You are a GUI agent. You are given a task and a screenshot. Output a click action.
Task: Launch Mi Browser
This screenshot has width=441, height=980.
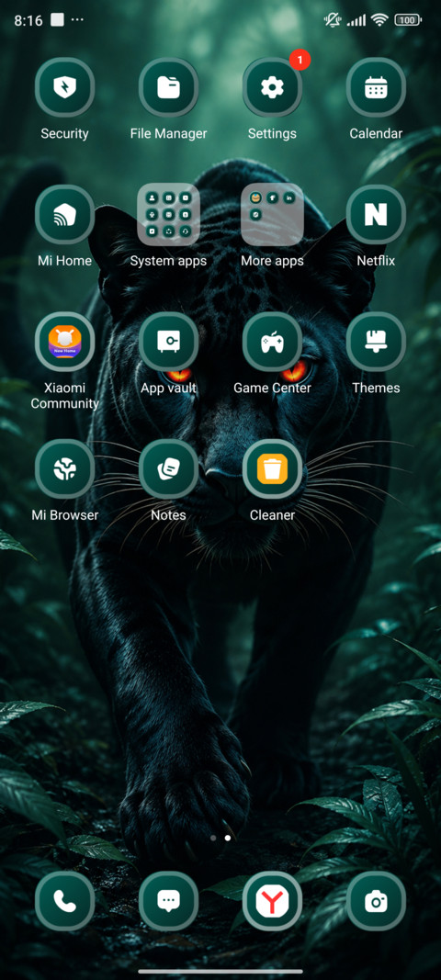pos(64,468)
